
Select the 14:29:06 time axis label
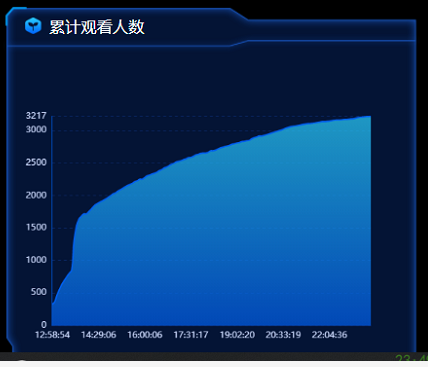point(99,335)
